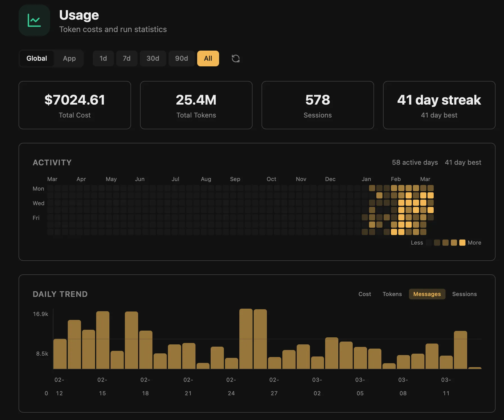Show Tokens in the Daily Trend chart

point(392,294)
